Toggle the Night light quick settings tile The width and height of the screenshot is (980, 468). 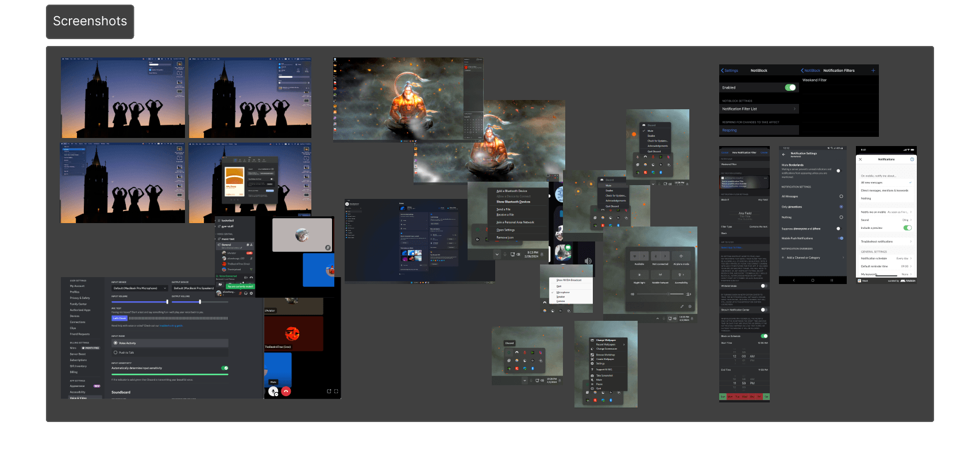coord(639,275)
